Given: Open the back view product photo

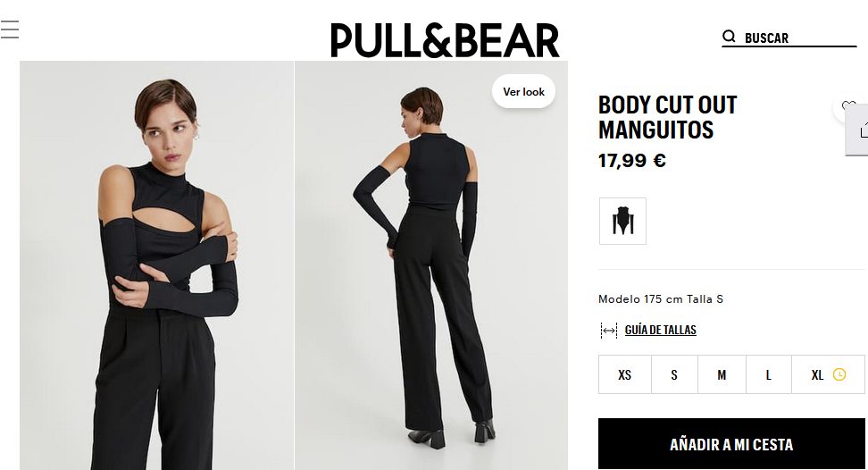Looking at the screenshot, I should pyautogui.click(x=431, y=265).
